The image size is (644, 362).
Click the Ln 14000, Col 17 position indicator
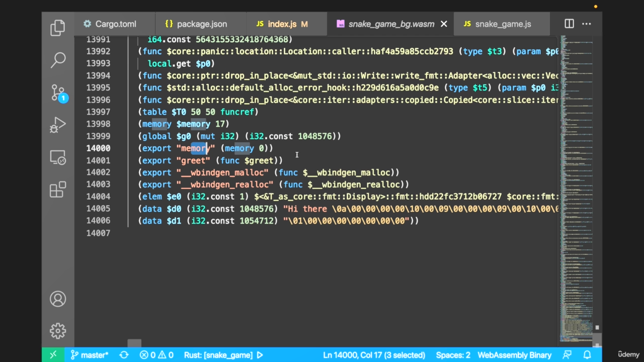[374, 355]
